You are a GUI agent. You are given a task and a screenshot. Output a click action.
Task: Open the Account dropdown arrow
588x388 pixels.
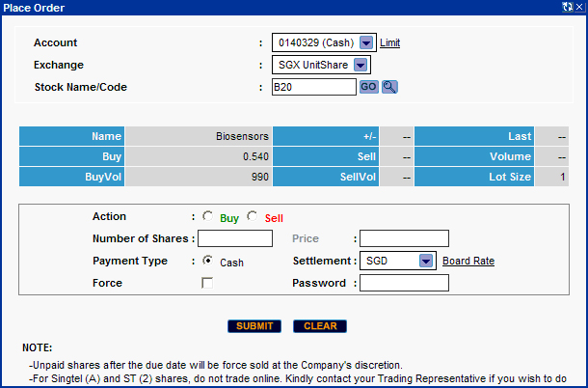(x=366, y=42)
